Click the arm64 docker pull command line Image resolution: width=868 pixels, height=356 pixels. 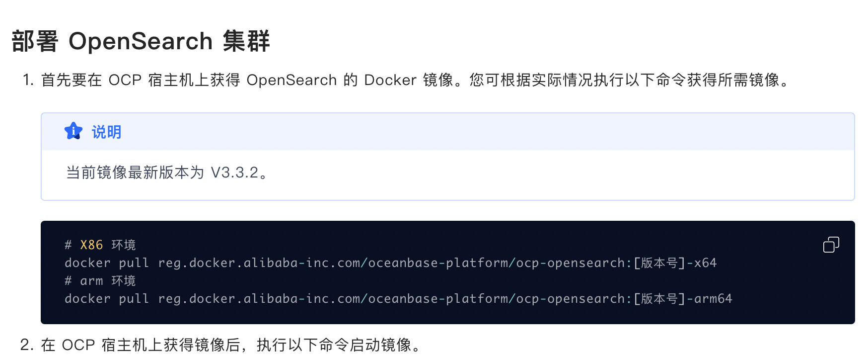click(398, 299)
